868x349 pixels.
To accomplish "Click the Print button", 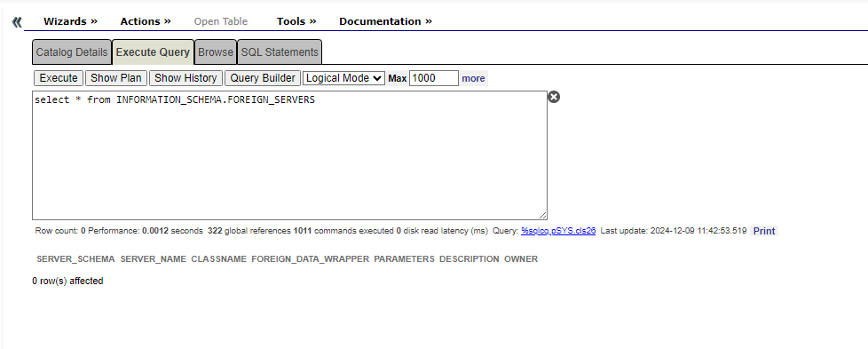I will (764, 231).
